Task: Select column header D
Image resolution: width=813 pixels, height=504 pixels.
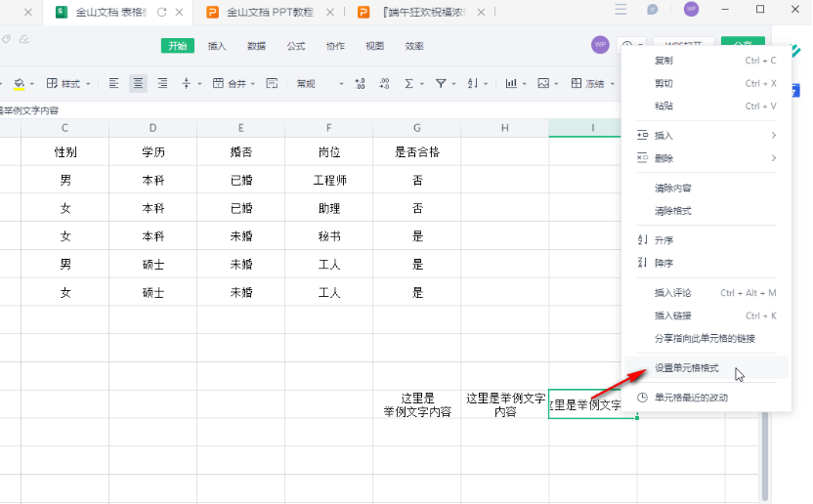Action: click(x=153, y=128)
